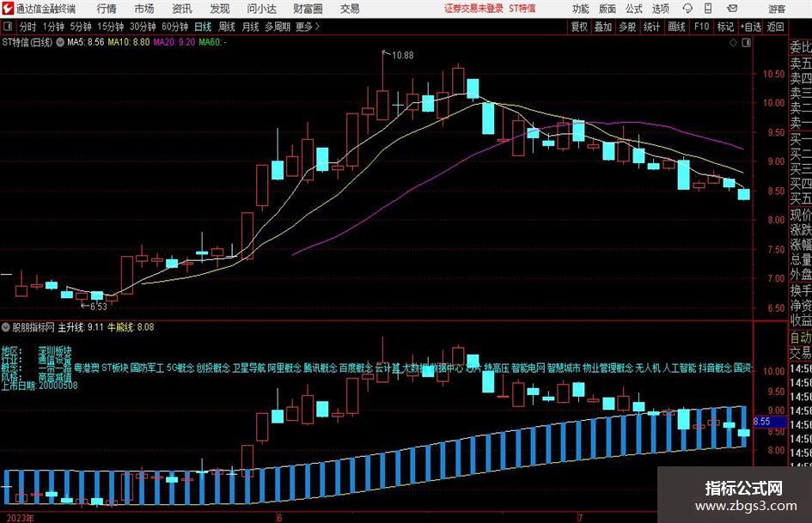Image resolution: width=812 pixels, height=523 pixels.
Task: Open the mobile phone icon
Action: click(708, 9)
